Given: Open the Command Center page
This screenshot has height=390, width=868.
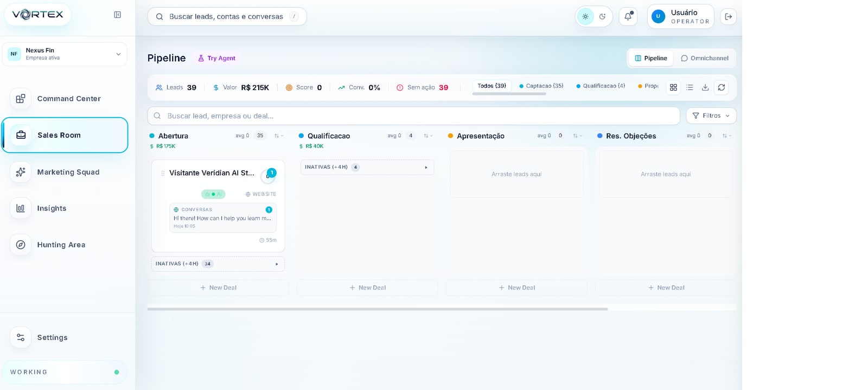Looking at the screenshot, I should tap(65, 99).
